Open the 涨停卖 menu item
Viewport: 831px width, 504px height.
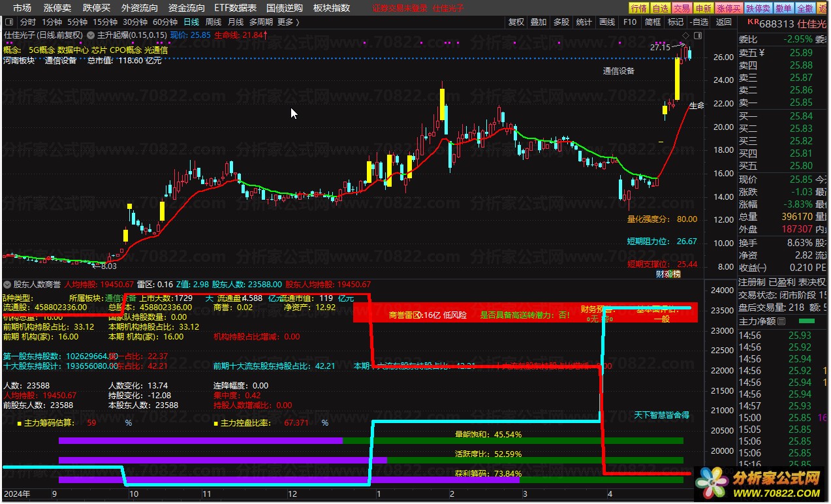click(57, 8)
